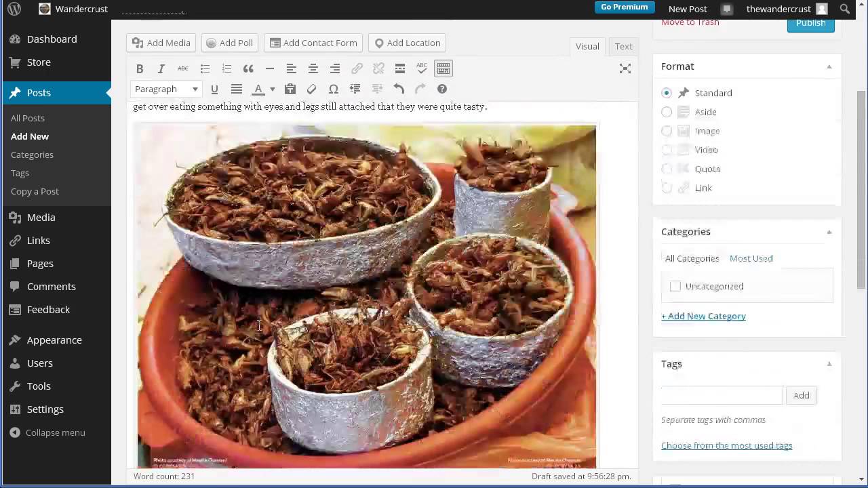
Task: Open Most Used categories tab
Action: point(751,258)
